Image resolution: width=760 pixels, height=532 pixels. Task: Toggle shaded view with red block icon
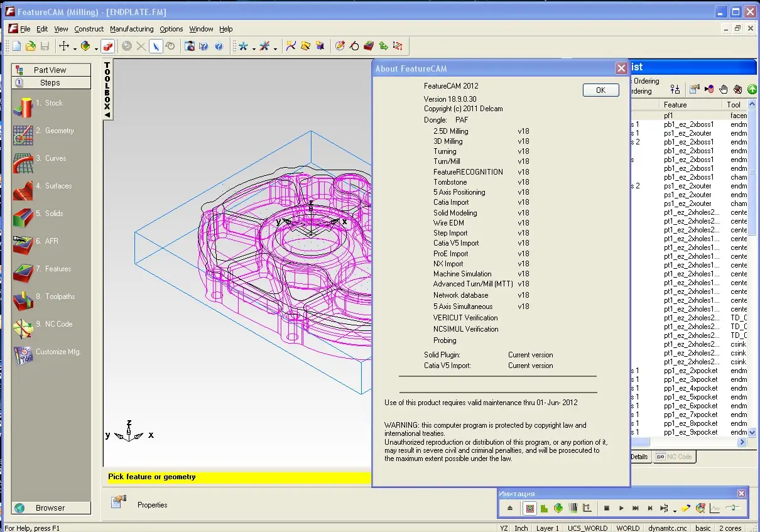107,46
